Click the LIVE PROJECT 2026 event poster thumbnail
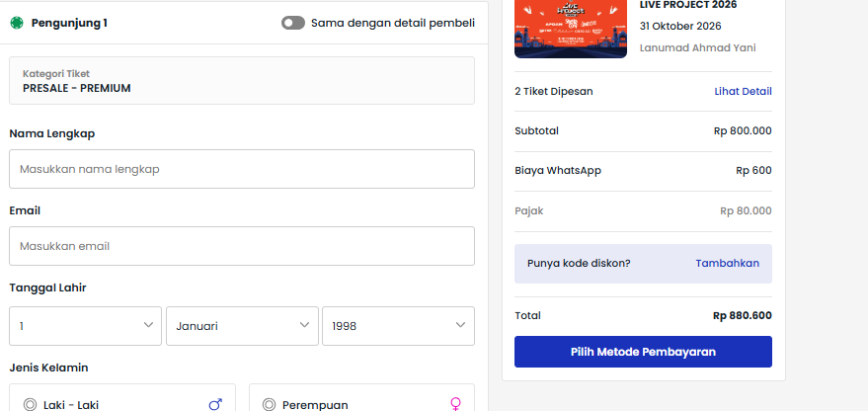This screenshot has height=411, width=868. point(571,29)
